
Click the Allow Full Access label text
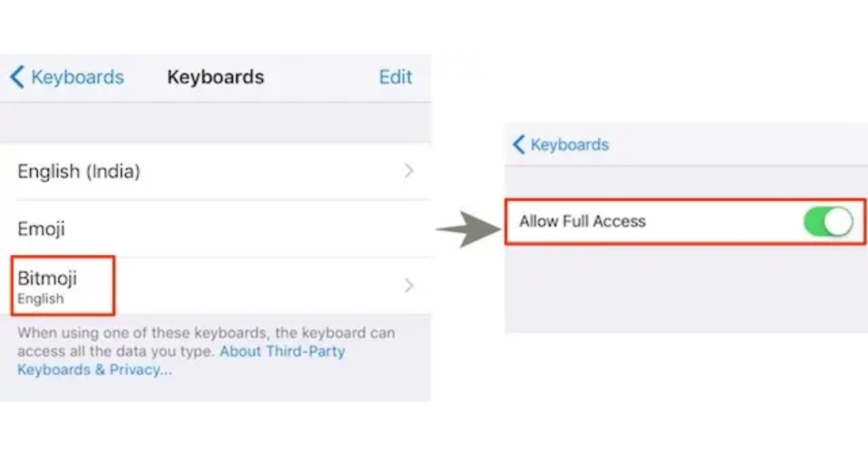coord(582,221)
